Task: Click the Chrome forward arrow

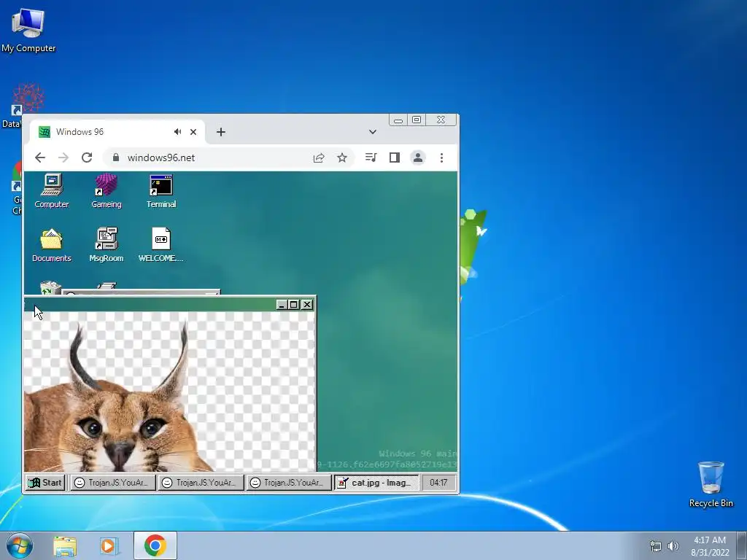Action: pos(63,157)
